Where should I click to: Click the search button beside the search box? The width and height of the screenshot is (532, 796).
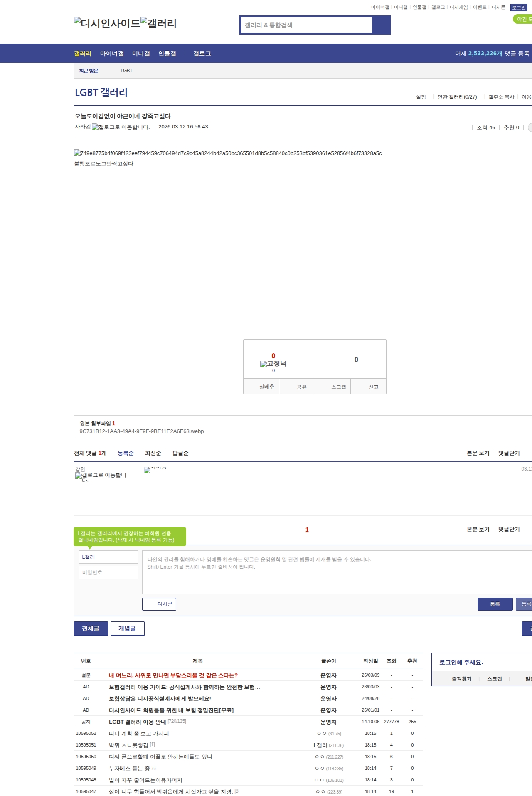[x=381, y=25]
